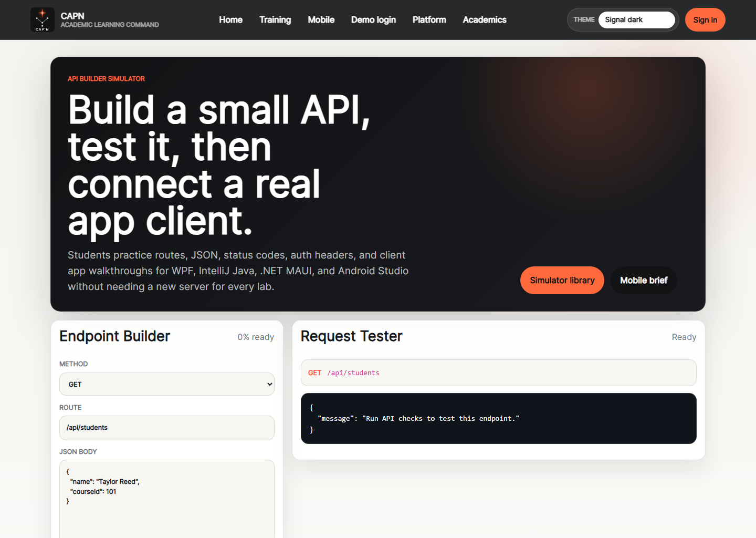Open the Simulator library

pos(562,280)
